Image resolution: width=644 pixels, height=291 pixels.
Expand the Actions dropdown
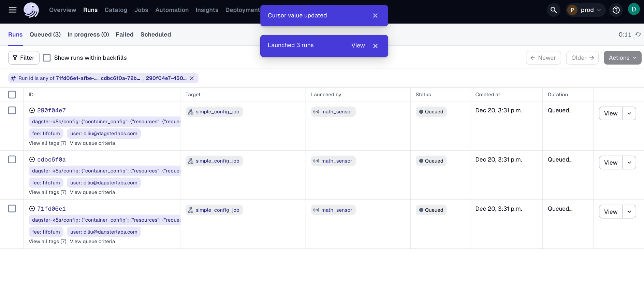coord(622,58)
